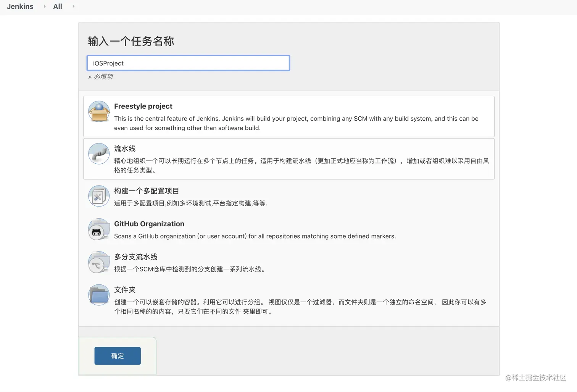Screen dimensions: 577x392
Task: Click the GitHub Organization octocat icon
Action: [x=99, y=229]
